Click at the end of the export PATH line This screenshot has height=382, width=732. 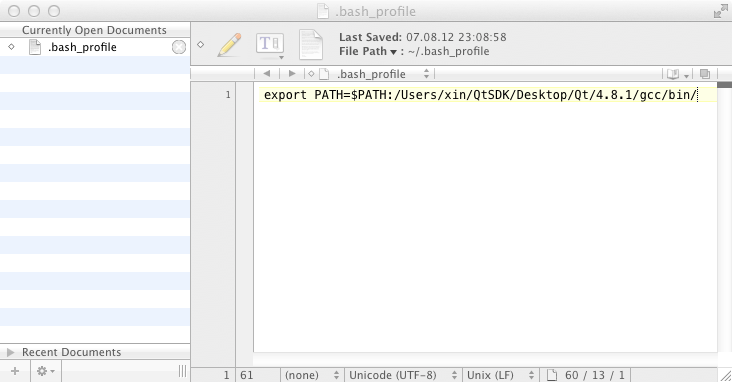coord(697,95)
